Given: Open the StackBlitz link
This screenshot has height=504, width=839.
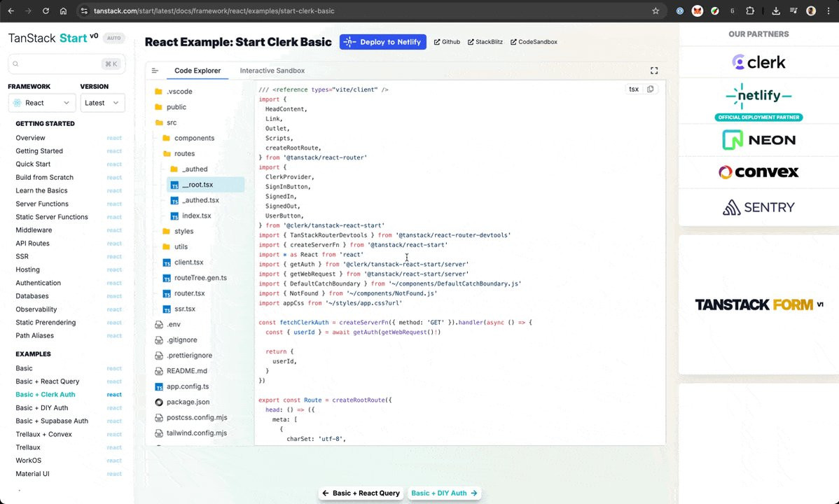Looking at the screenshot, I should pyautogui.click(x=485, y=42).
